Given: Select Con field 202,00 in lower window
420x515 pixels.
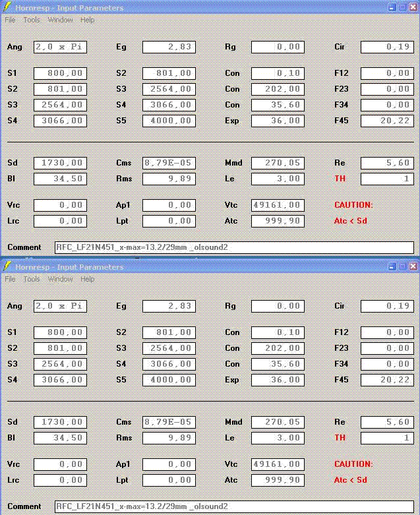Looking at the screenshot, I should click(x=278, y=348).
